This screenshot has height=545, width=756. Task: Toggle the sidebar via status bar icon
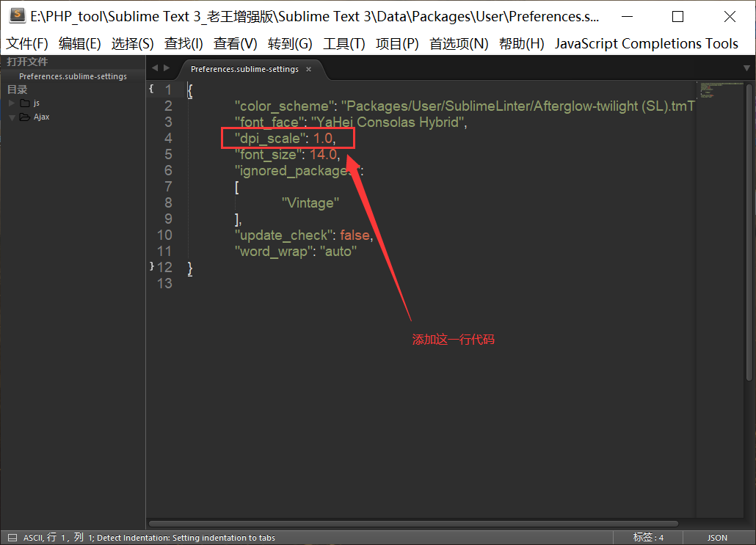12,538
